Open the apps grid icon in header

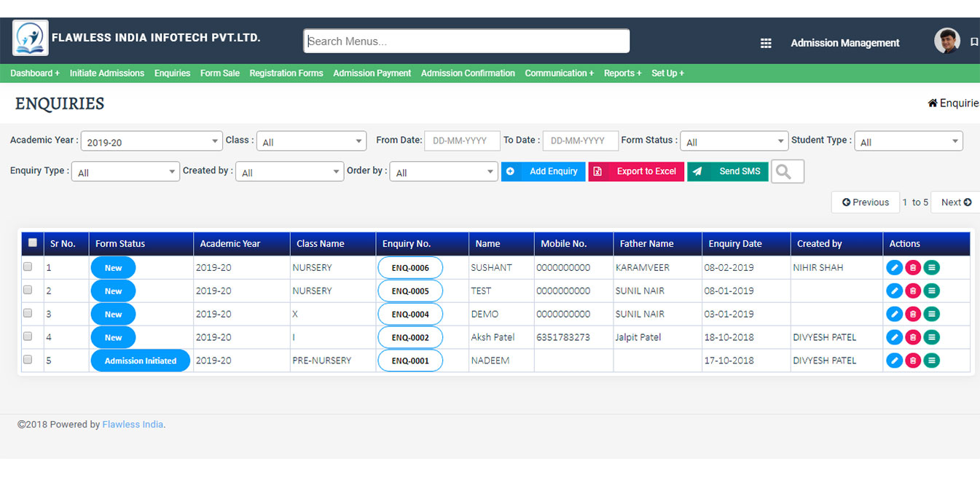click(x=766, y=43)
